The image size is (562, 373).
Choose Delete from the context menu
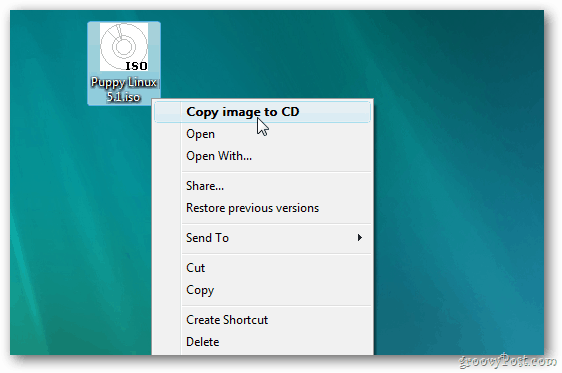point(263,342)
